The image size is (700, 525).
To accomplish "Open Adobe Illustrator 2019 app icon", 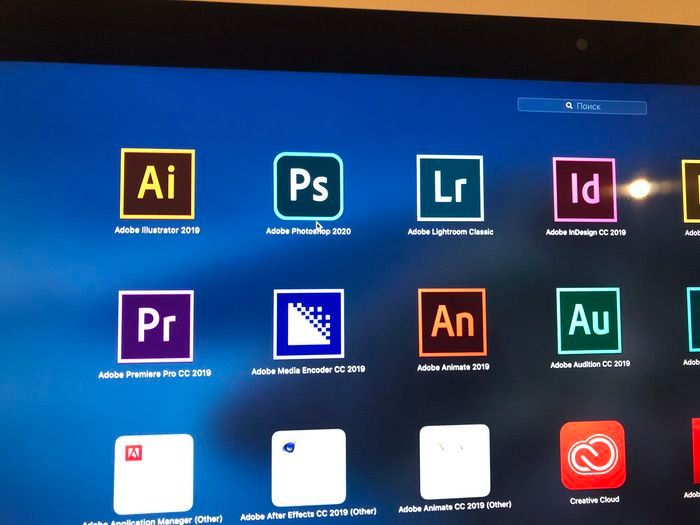I will tap(157, 183).
